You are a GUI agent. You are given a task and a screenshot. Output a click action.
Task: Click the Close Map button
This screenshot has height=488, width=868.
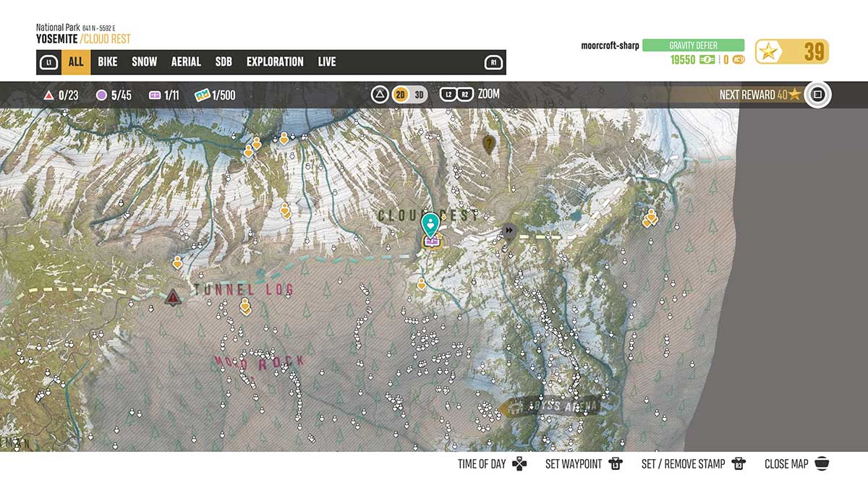coord(821,464)
